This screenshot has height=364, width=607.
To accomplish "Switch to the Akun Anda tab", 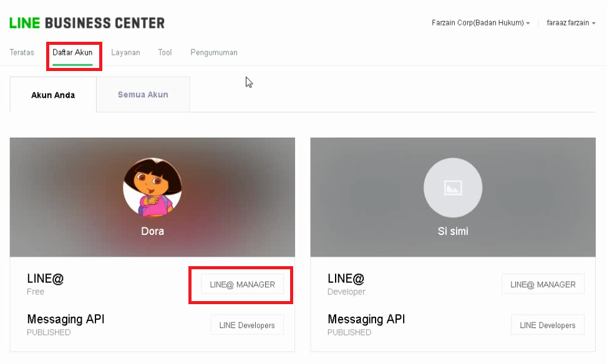I will [53, 95].
